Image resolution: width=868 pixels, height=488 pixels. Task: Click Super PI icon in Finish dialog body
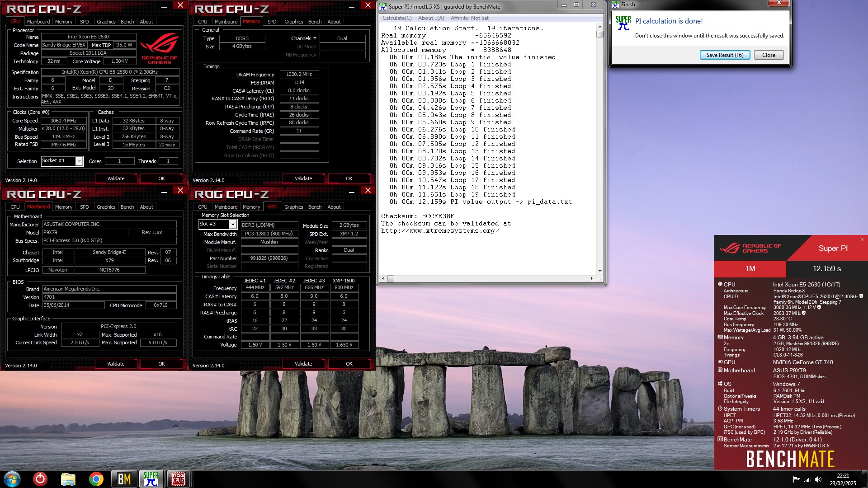coord(623,23)
